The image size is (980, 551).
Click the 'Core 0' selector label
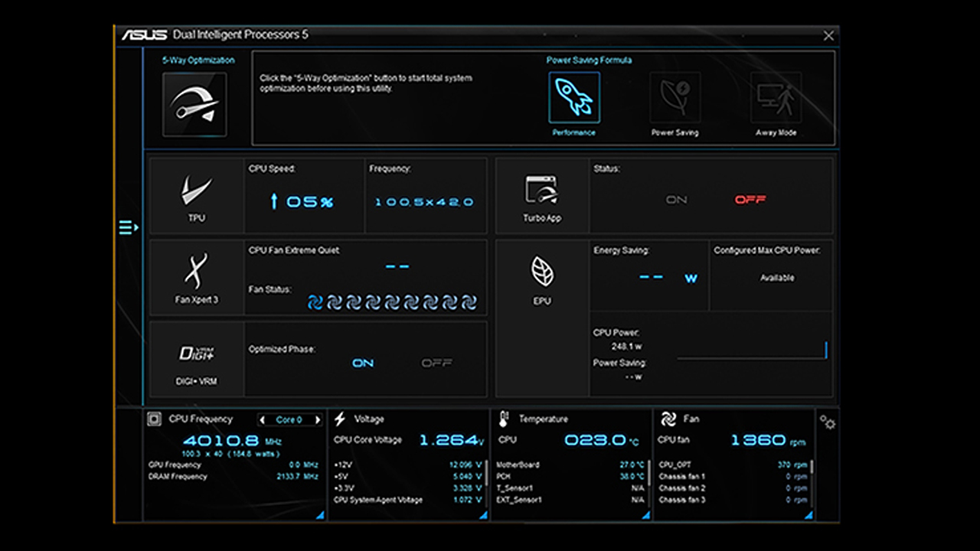point(289,420)
